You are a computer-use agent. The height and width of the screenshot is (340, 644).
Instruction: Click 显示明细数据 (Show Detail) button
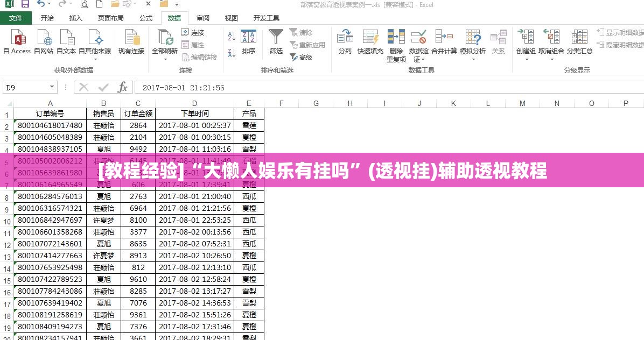[620, 32]
